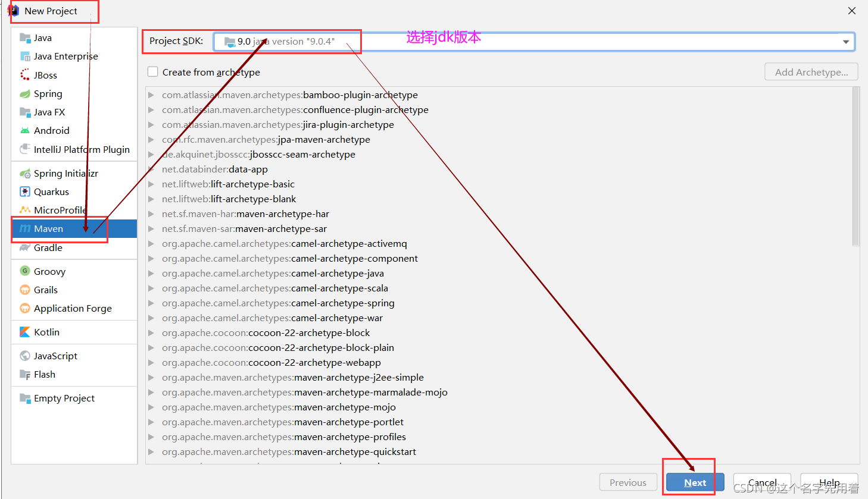The height and width of the screenshot is (499, 868).
Task: Click the Application Forge icon
Action: [x=25, y=308]
